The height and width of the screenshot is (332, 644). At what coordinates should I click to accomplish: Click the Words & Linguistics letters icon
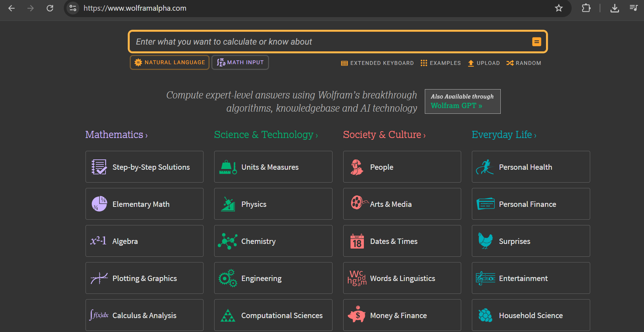click(357, 278)
